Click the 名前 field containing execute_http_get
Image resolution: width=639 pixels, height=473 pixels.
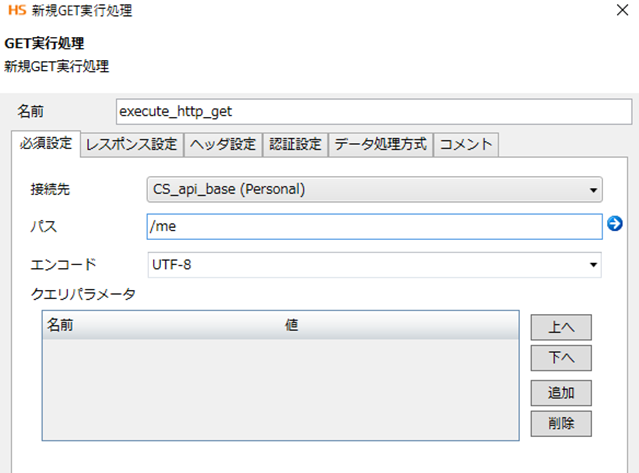point(374,111)
